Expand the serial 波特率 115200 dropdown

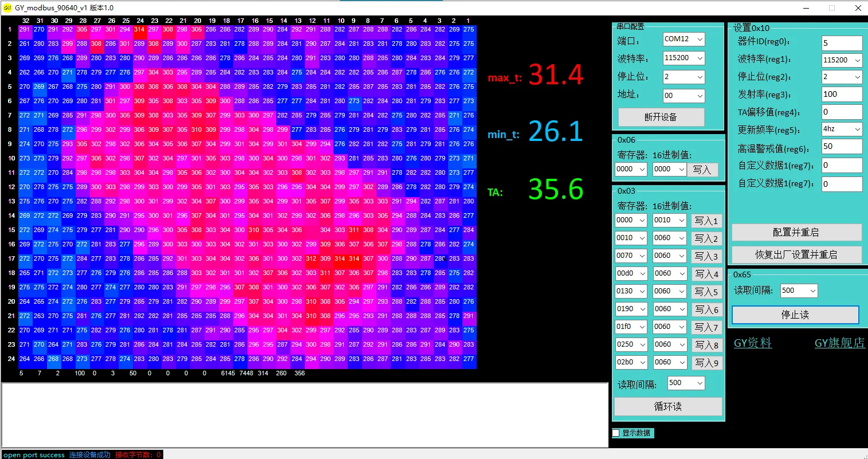coord(684,58)
